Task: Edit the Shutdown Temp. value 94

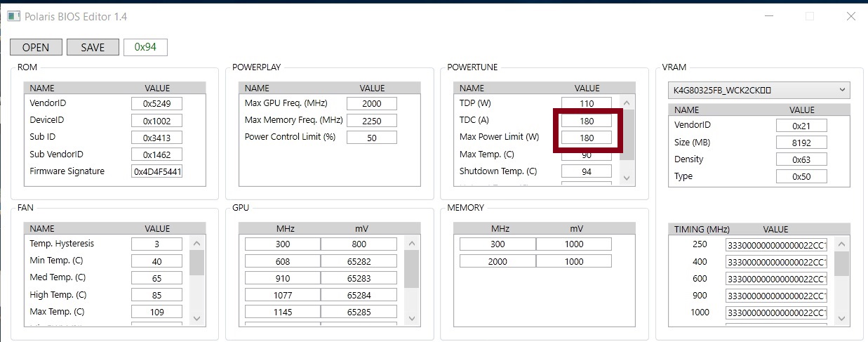Action: pyautogui.click(x=587, y=171)
